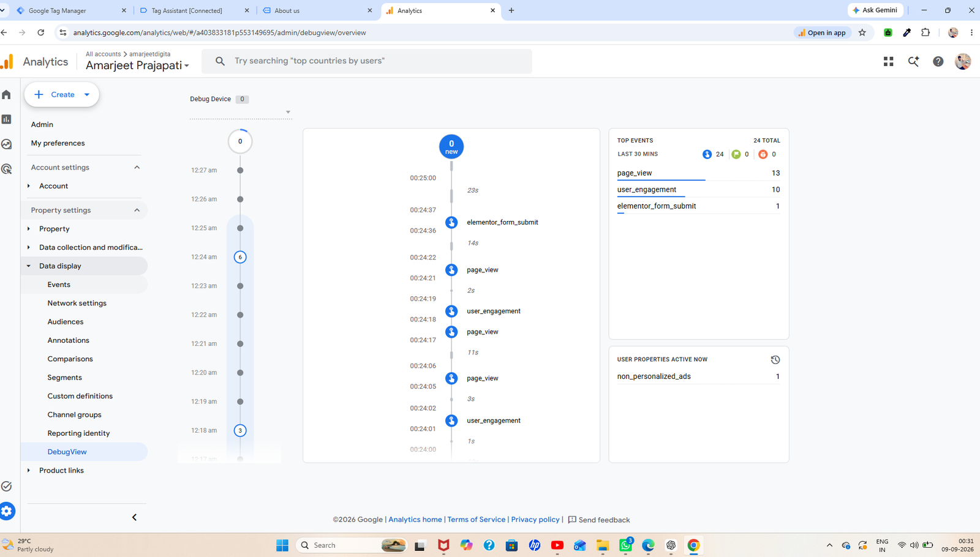The image size is (980, 557).
Task: Open the Analytics Help icon
Action: click(938, 61)
